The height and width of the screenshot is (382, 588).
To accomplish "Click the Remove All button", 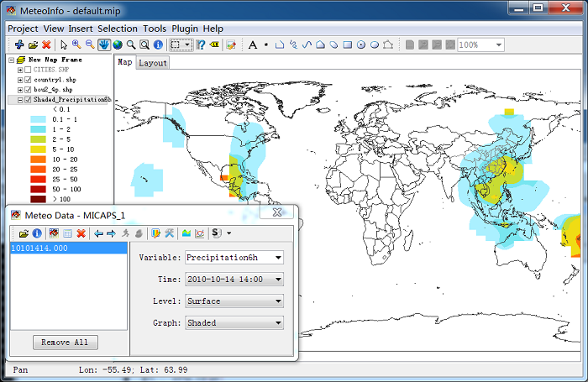I will [66, 343].
